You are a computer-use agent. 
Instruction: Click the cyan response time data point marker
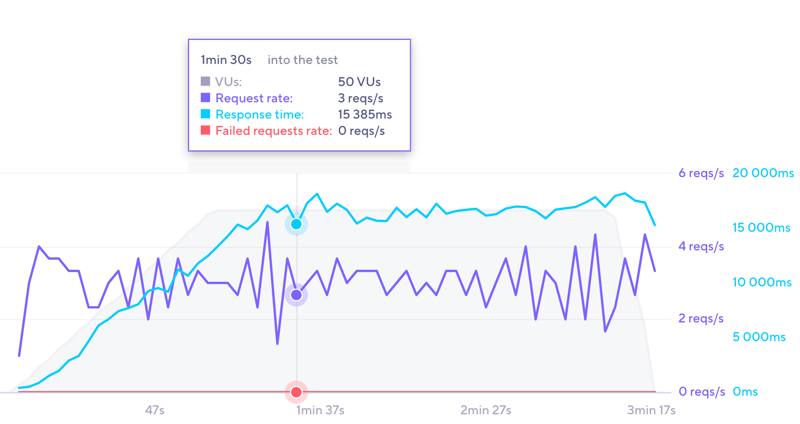(x=296, y=224)
